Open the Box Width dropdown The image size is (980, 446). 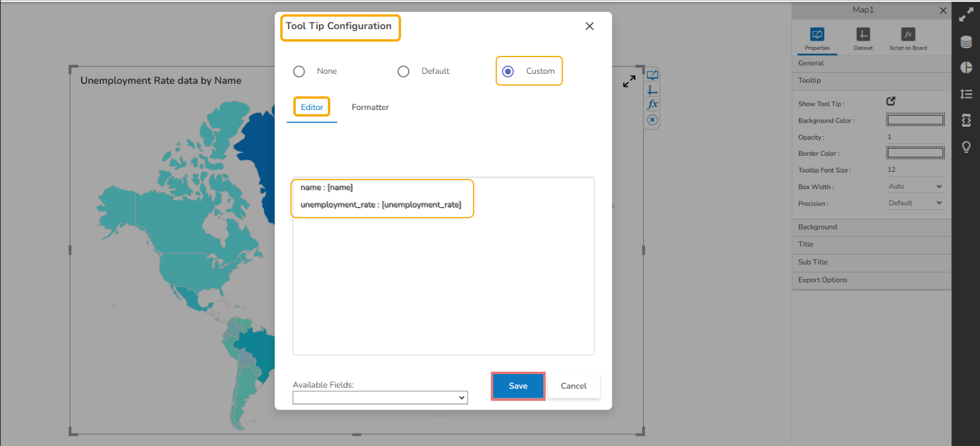click(915, 186)
